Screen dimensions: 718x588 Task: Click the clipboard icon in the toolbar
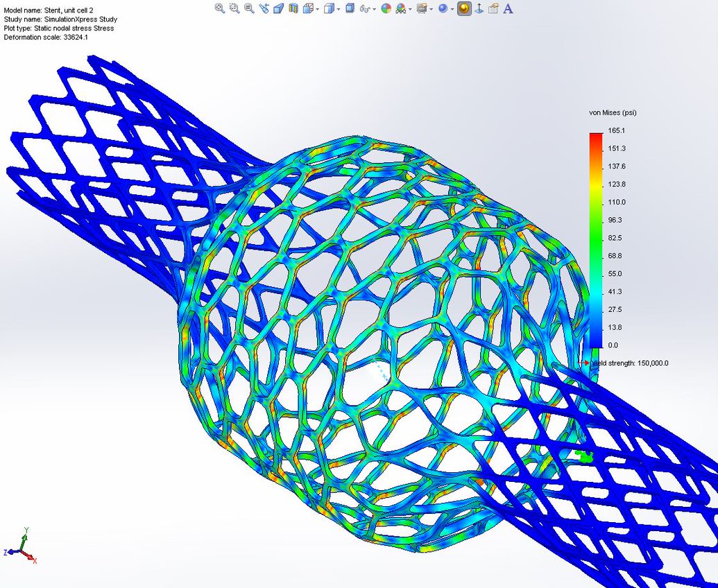[x=493, y=8]
